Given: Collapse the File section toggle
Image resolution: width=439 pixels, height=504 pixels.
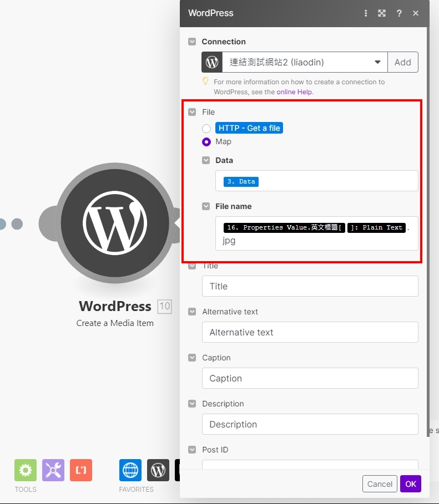Looking at the screenshot, I should (x=192, y=112).
